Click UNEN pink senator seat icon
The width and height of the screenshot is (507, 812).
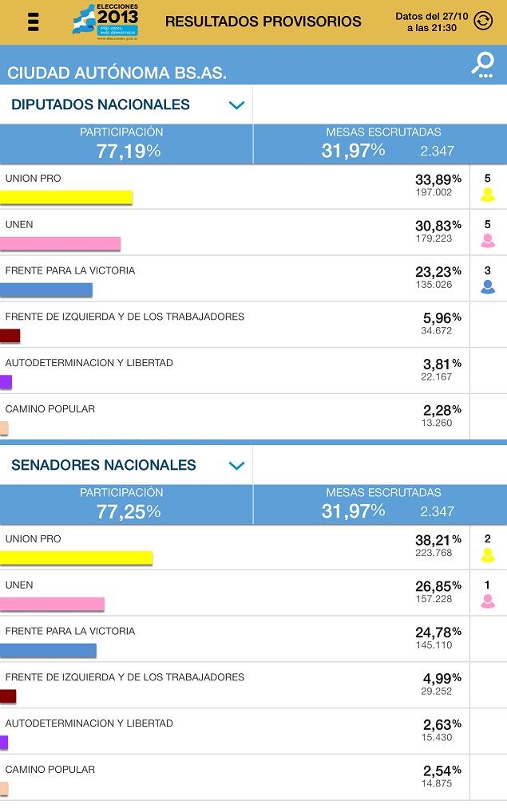point(487,601)
